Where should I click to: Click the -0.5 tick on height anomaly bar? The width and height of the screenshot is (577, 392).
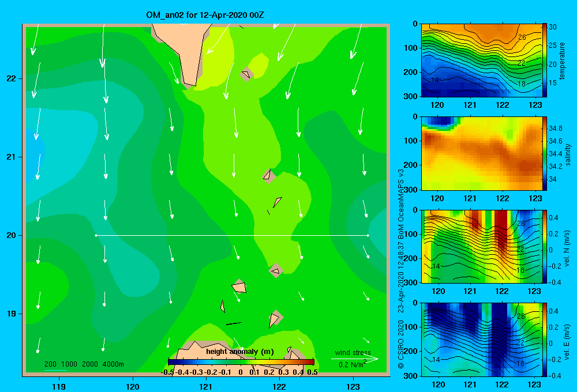[167, 372]
